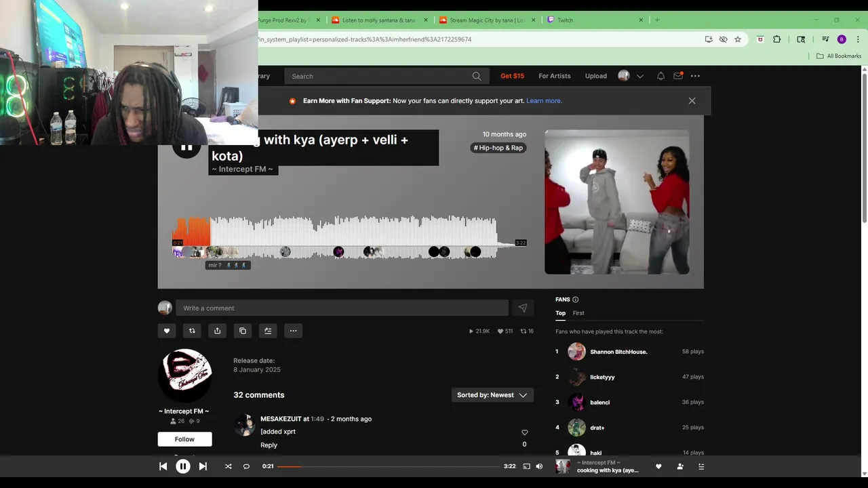Skip to the next track

click(x=203, y=466)
